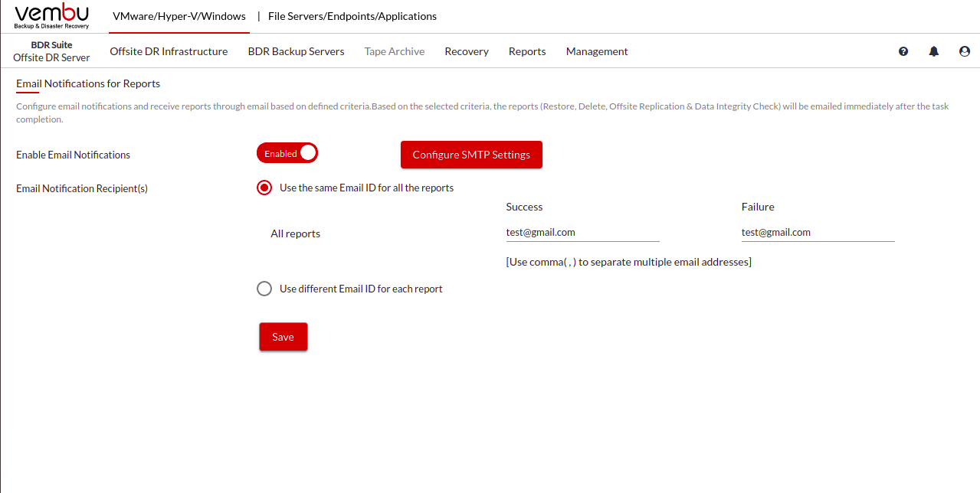Open the user account profile icon
The height and width of the screenshot is (493, 980).
(965, 51)
